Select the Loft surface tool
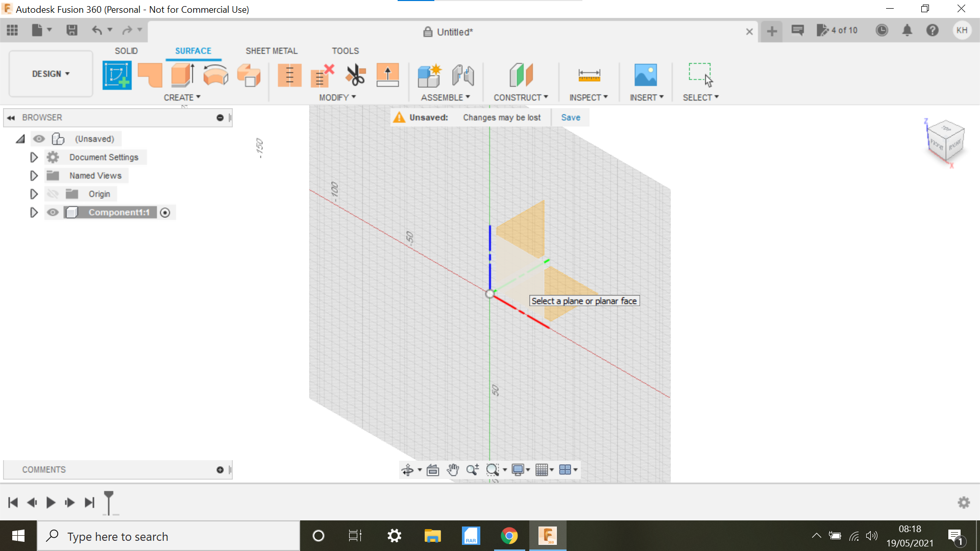This screenshot has width=980, height=551. [x=248, y=74]
